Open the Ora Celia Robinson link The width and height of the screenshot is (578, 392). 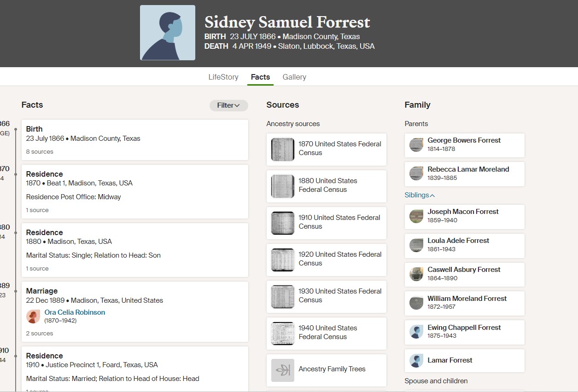(75, 312)
